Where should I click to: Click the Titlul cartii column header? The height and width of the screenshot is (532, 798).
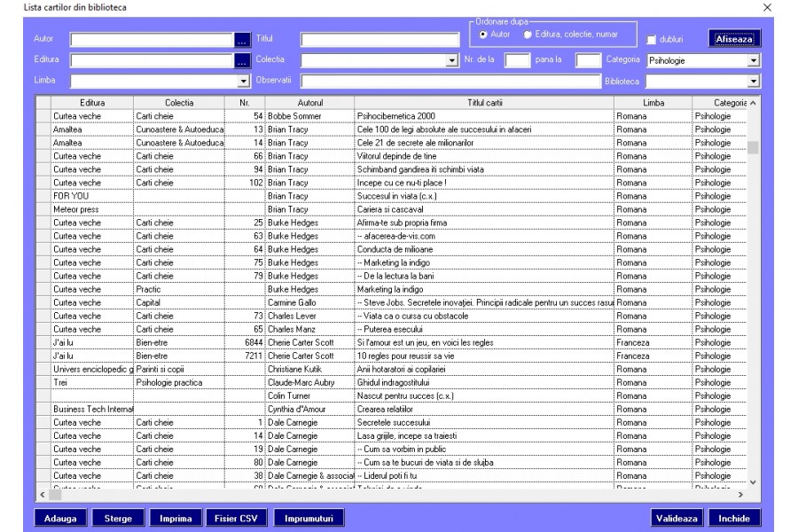tap(484, 102)
